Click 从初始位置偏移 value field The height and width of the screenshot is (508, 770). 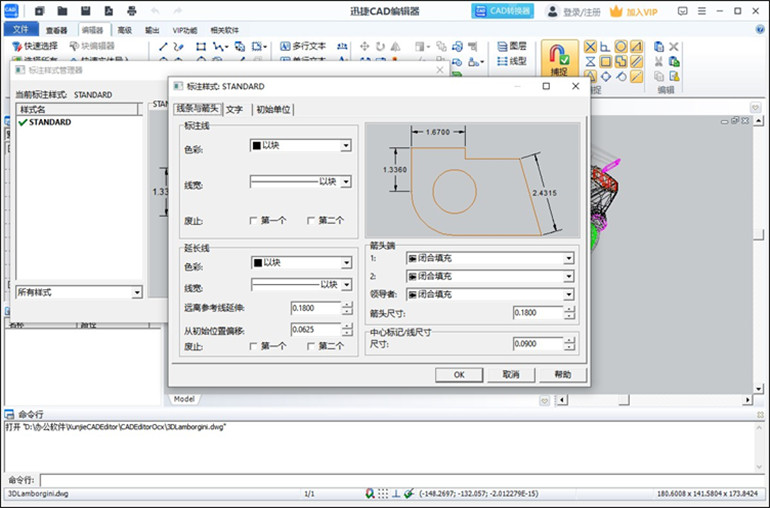click(316, 330)
